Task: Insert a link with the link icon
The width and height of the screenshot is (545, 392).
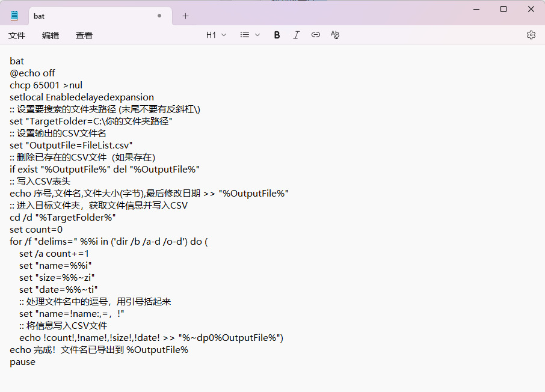Action: coord(315,35)
